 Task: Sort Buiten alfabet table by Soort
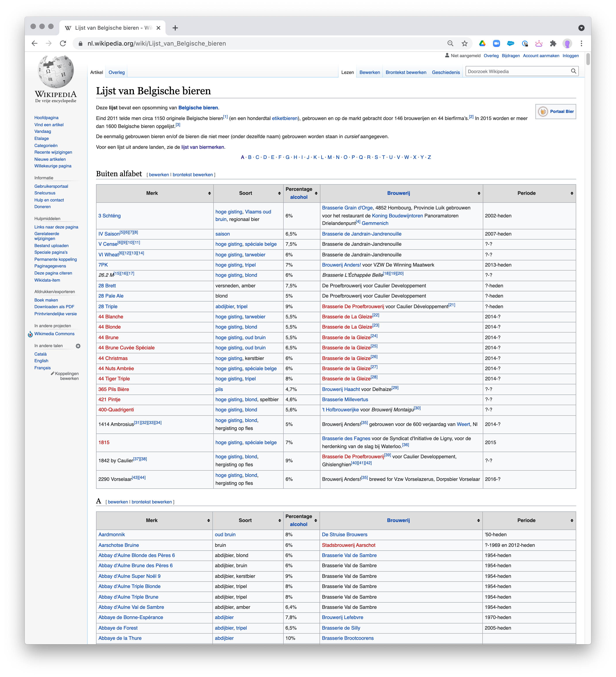click(x=279, y=193)
